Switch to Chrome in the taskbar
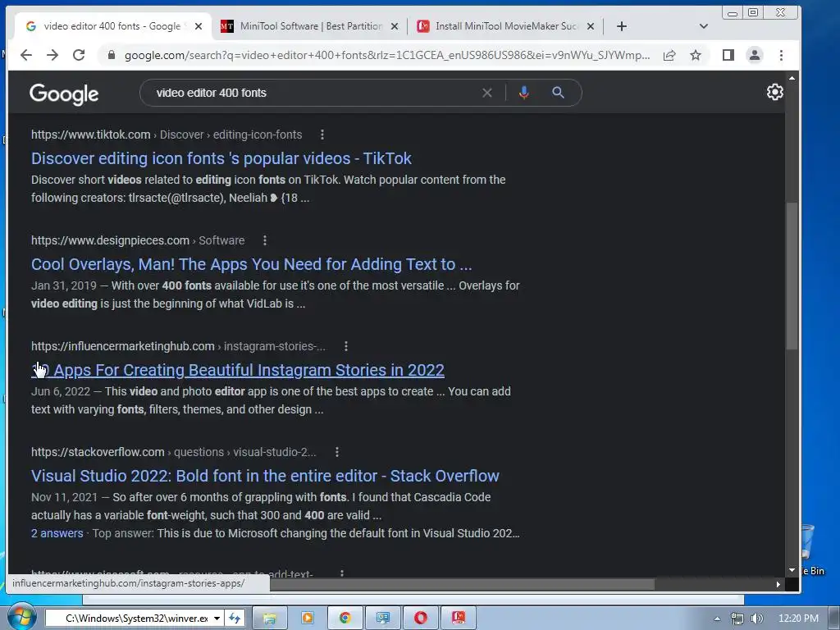Image resolution: width=840 pixels, height=630 pixels. pyautogui.click(x=345, y=619)
